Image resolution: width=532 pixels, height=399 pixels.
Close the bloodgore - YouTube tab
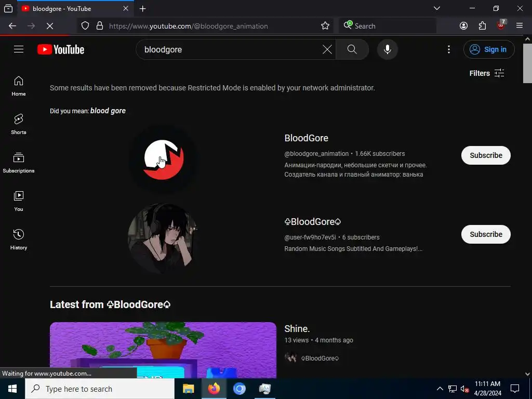point(126,8)
